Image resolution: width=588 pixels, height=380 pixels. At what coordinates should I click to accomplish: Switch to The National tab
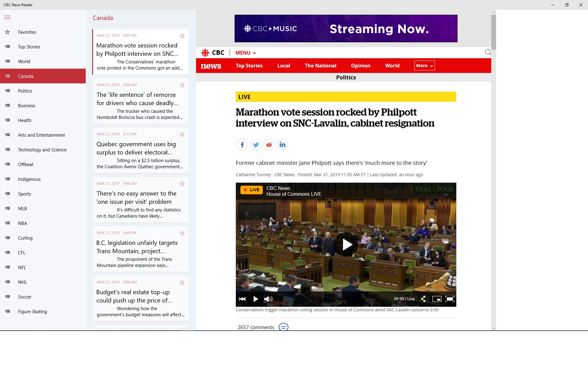320,66
